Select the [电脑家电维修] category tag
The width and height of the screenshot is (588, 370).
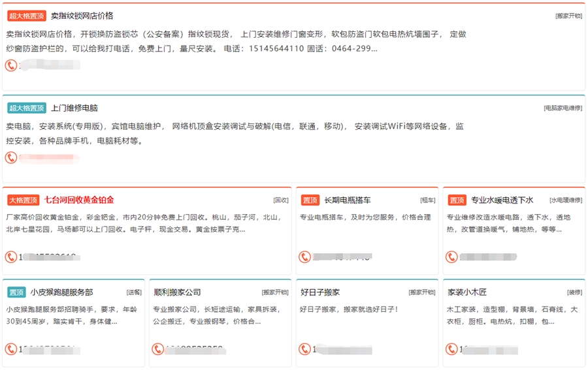(563, 108)
